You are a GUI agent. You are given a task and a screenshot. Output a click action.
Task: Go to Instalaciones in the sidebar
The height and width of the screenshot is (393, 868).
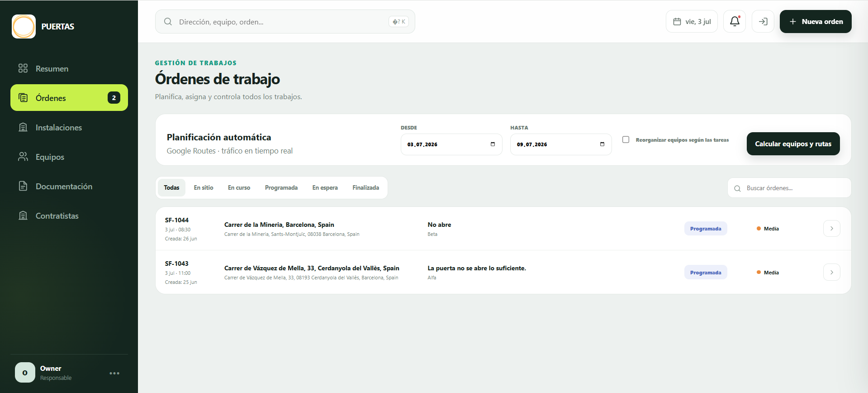(69, 127)
